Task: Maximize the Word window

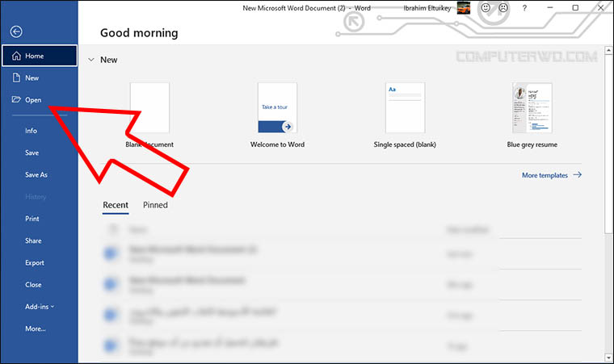Action: (575, 8)
